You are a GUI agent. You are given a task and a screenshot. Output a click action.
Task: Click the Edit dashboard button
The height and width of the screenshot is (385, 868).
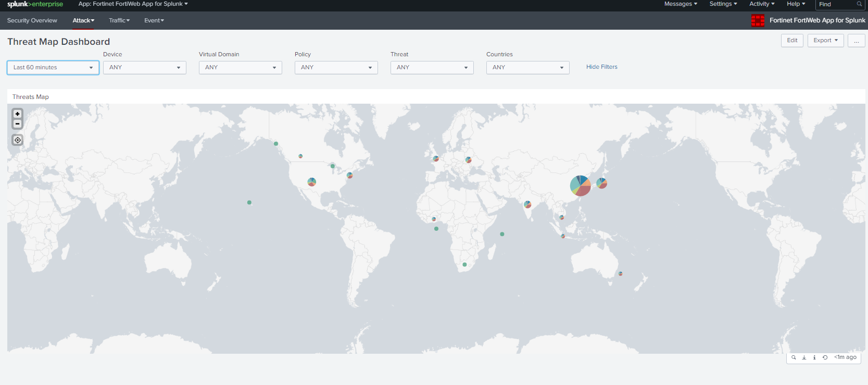792,41
